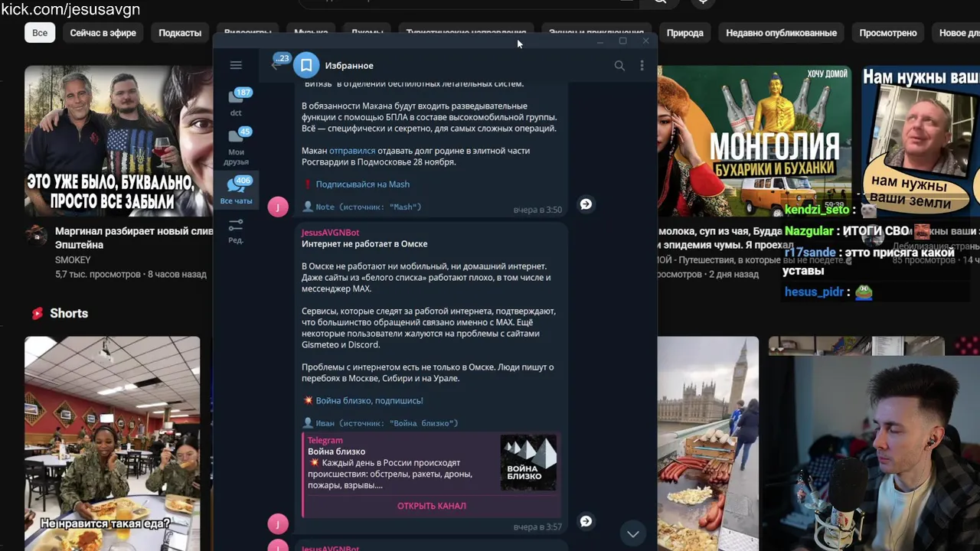This screenshot has width=980, height=551.
Task: Click the SMOKEY channel avatar
Action: (36, 236)
